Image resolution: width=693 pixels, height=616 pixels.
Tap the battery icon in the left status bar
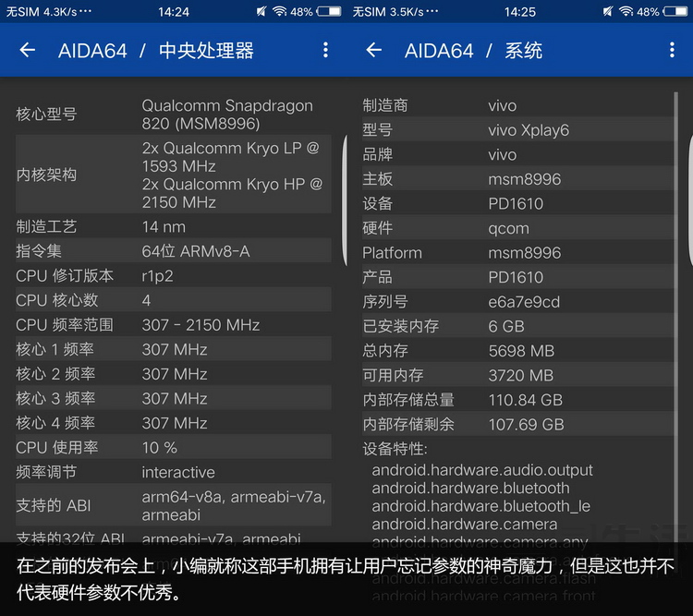329,11
